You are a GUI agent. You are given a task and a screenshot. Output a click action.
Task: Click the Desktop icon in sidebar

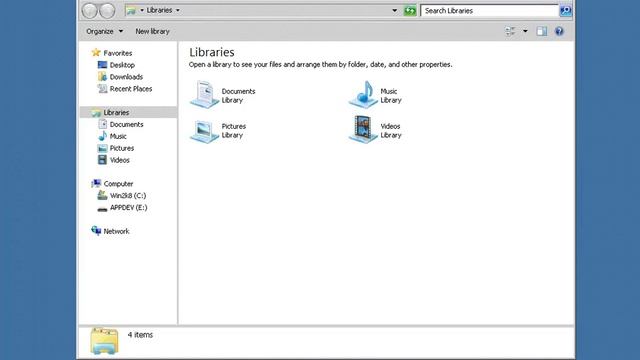[102, 65]
